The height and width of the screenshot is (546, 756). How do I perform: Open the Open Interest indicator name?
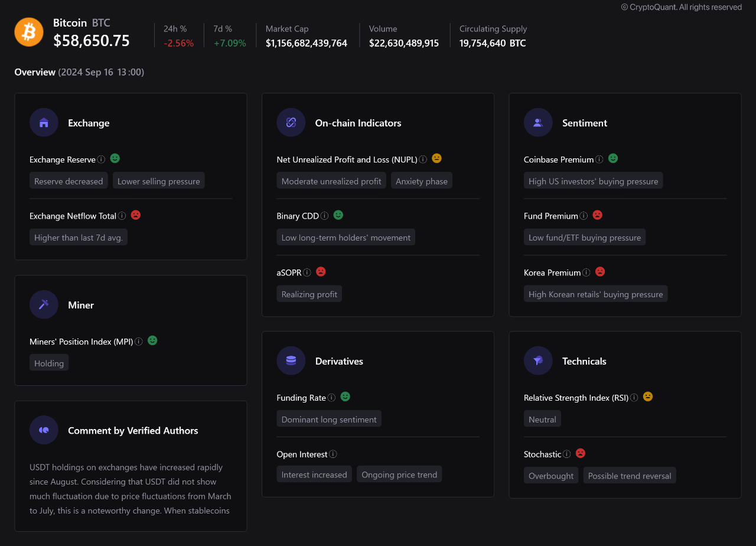302,454
